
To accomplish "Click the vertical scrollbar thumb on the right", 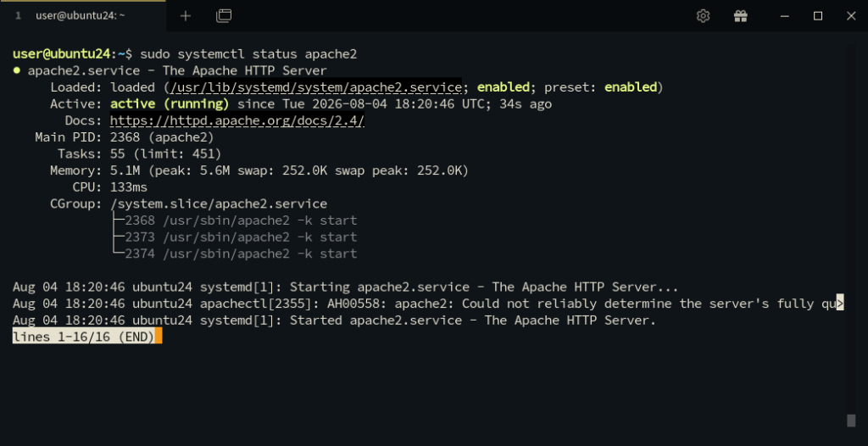I will pos(851,421).
